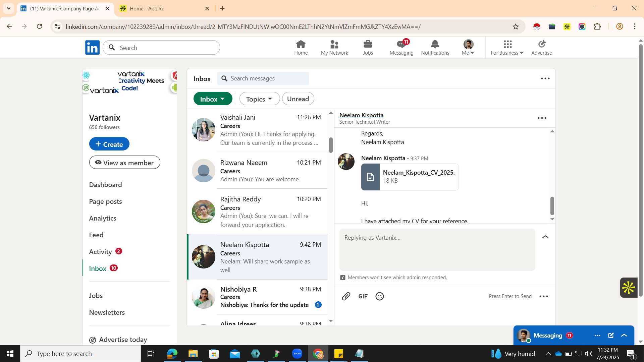Click the LinkedIn top Search box
This screenshot has width=644, height=362.
[161, 48]
